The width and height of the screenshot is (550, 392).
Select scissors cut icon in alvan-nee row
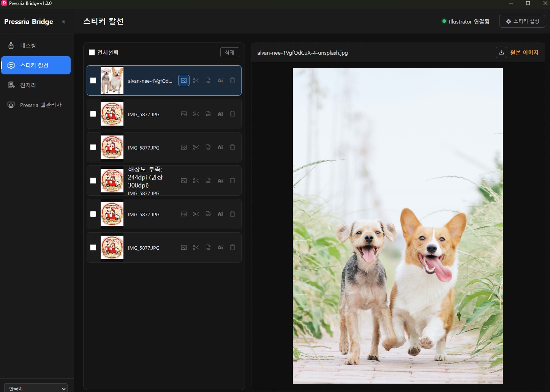(196, 80)
